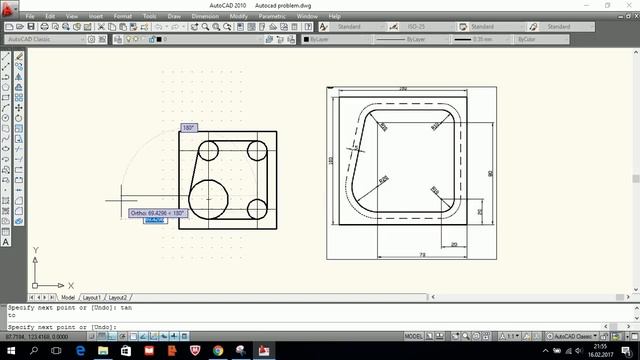Viewport: 640px width, 360px height.
Task: Open the Layer Properties Manager icon
Action: [118, 39]
